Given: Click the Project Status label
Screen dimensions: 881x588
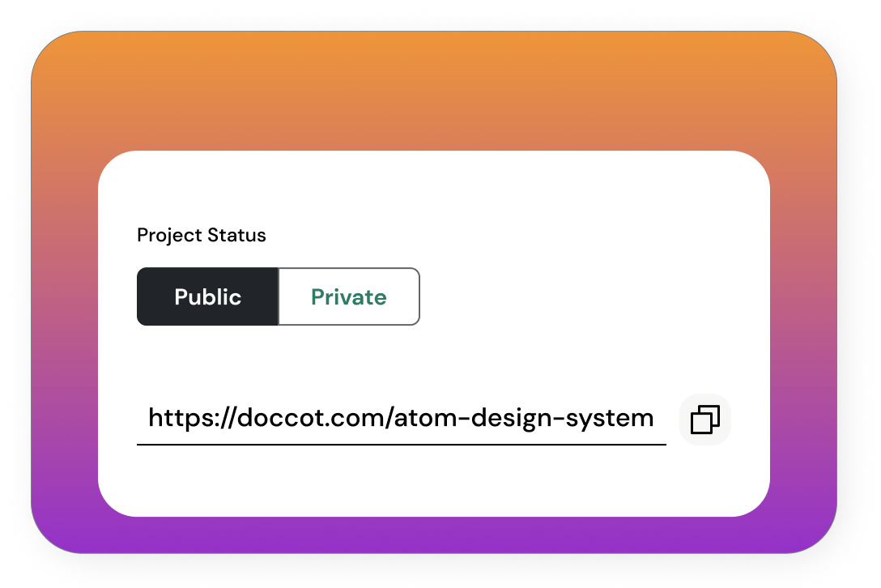Looking at the screenshot, I should pos(202,236).
